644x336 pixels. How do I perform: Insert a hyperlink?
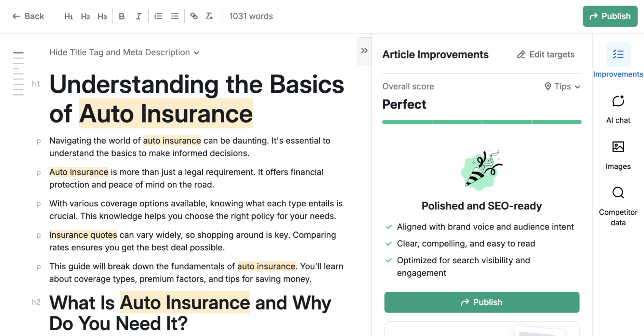194,16
